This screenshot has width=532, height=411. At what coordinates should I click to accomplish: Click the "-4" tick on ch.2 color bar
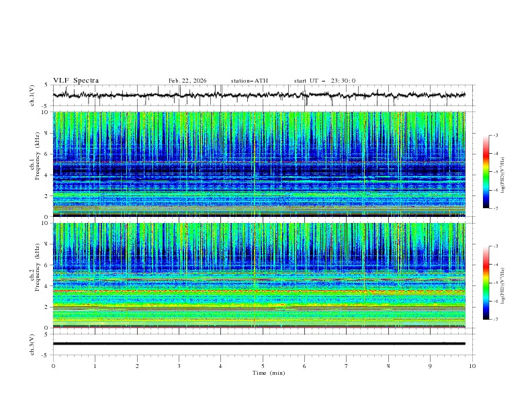[496, 265]
